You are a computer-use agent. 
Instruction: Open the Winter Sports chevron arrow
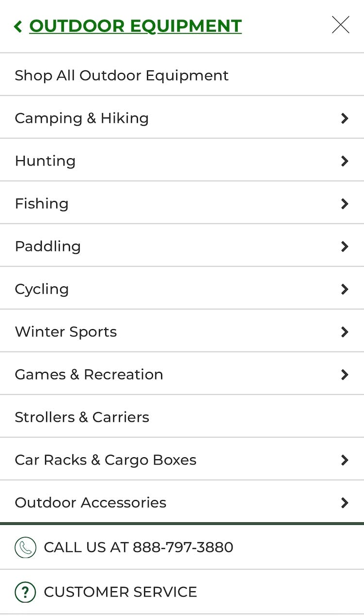pos(345,332)
